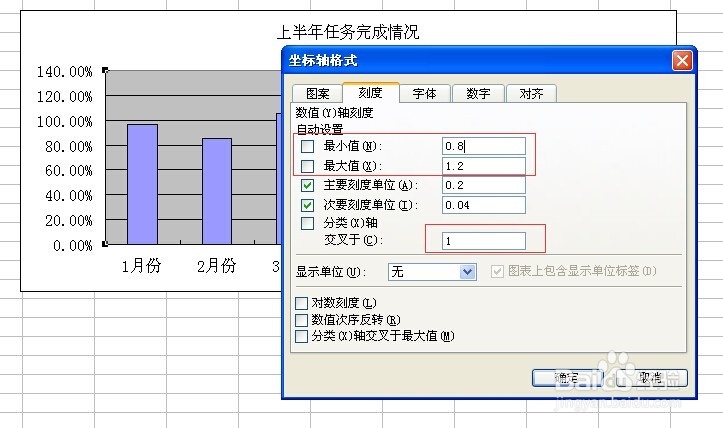Viewport: 723px width, 428px height.
Task: Click the 0.00% axis label
Action: coord(72,245)
